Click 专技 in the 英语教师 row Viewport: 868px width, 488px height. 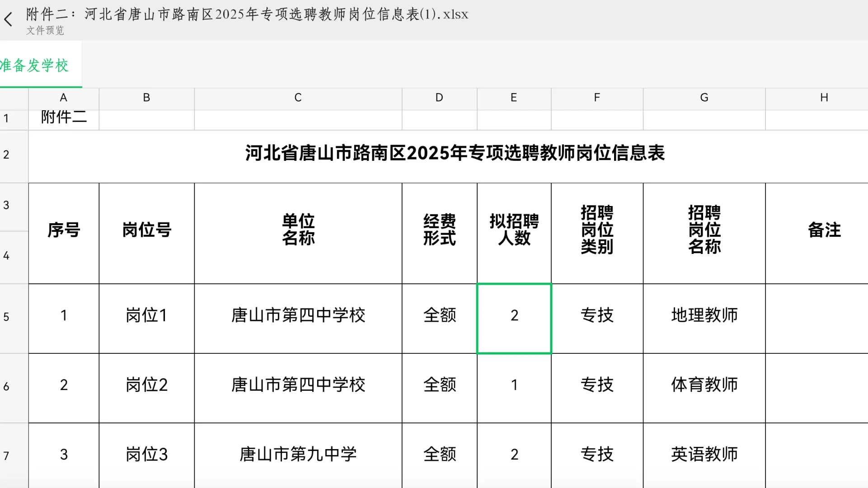(597, 455)
